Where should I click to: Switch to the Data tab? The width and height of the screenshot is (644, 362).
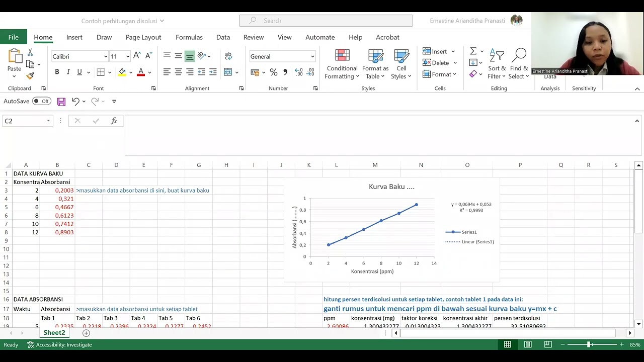click(x=223, y=37)
